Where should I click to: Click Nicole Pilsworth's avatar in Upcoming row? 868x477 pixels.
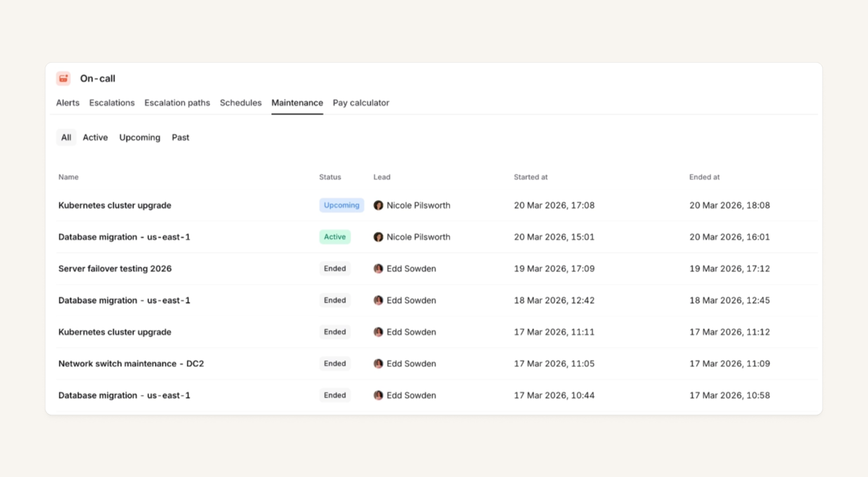378,205
